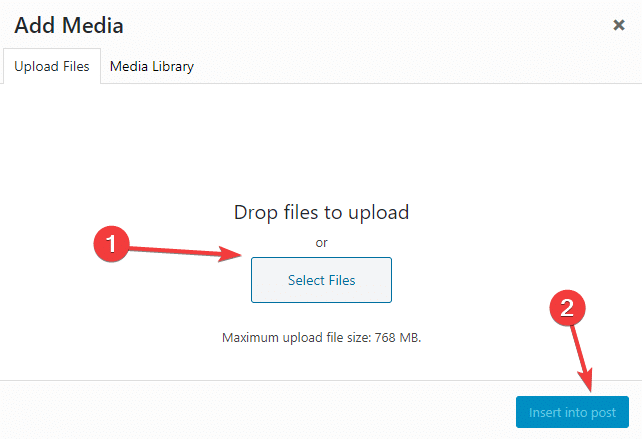Insert the media into the post
The width and height of the screenshot is (642, 439).
point(572,412)
